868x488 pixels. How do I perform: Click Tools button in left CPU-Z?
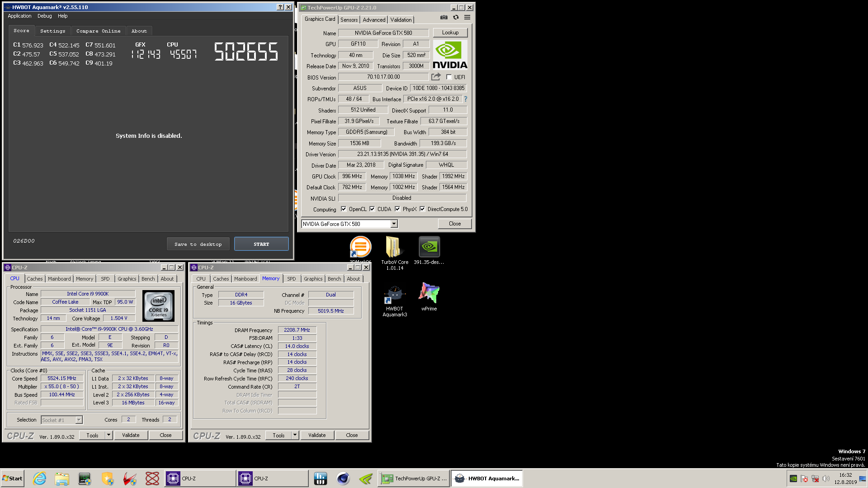[92, 435]
